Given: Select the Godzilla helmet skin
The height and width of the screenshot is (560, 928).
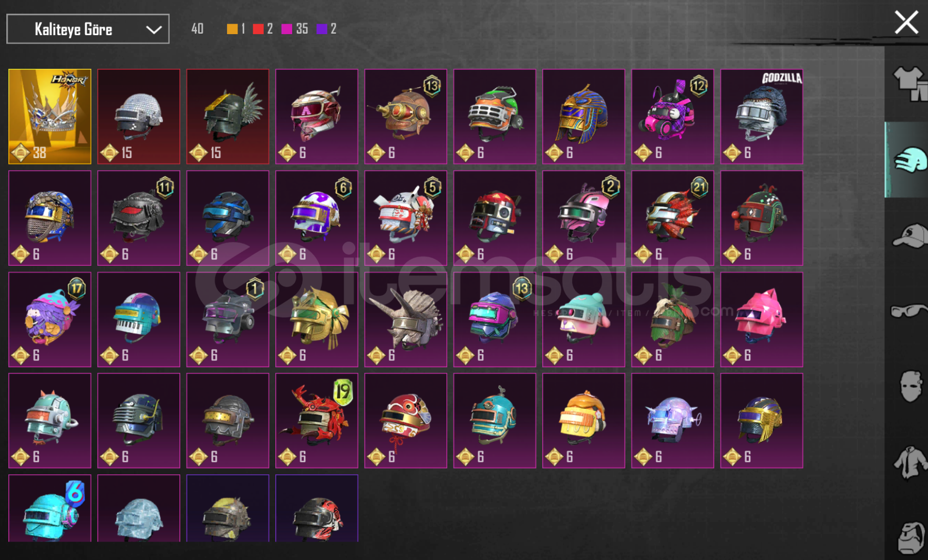Looking at the screenshot, I should [x=761, y=117].
